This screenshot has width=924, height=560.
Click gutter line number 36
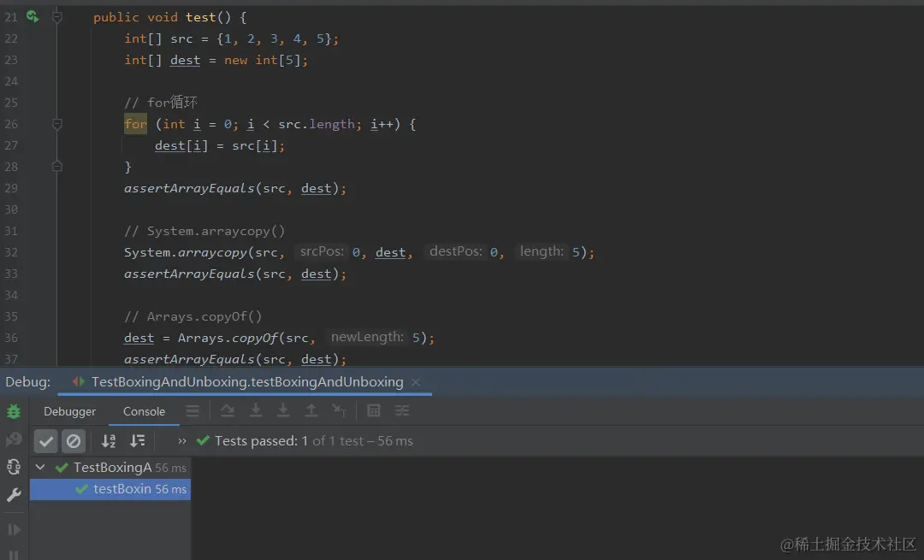pyautogui.click(x=11, y=338)
